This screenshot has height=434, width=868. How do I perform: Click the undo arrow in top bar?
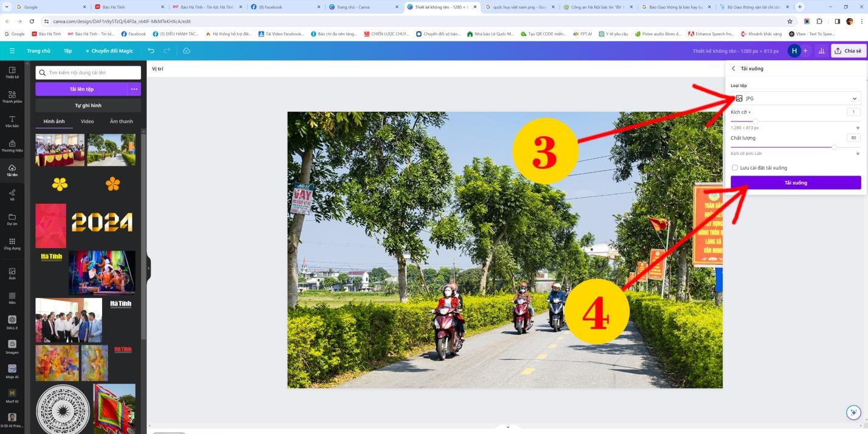pos(151,50)
